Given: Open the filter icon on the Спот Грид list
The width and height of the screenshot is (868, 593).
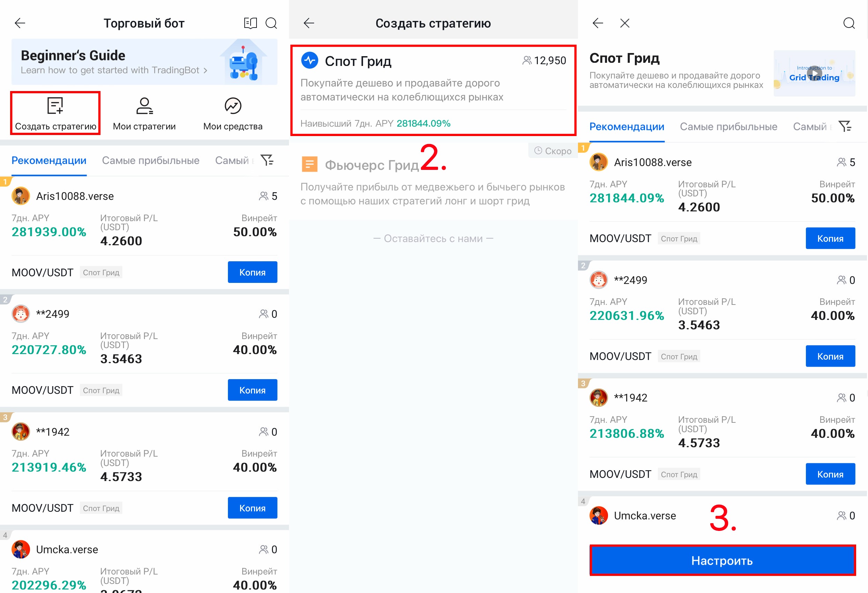Looking at the screenshot, I should [845, 127].
